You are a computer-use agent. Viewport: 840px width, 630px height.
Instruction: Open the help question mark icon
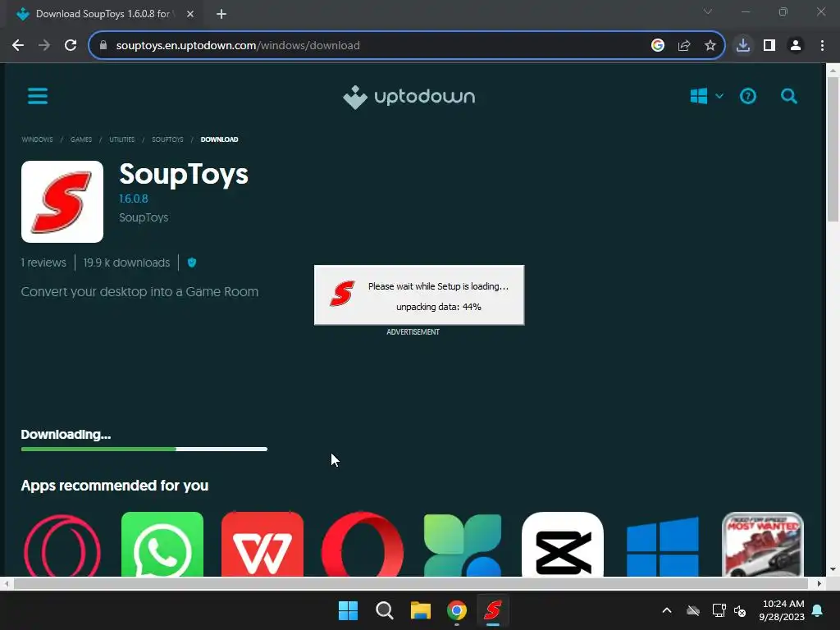click(x=748, y=97)
